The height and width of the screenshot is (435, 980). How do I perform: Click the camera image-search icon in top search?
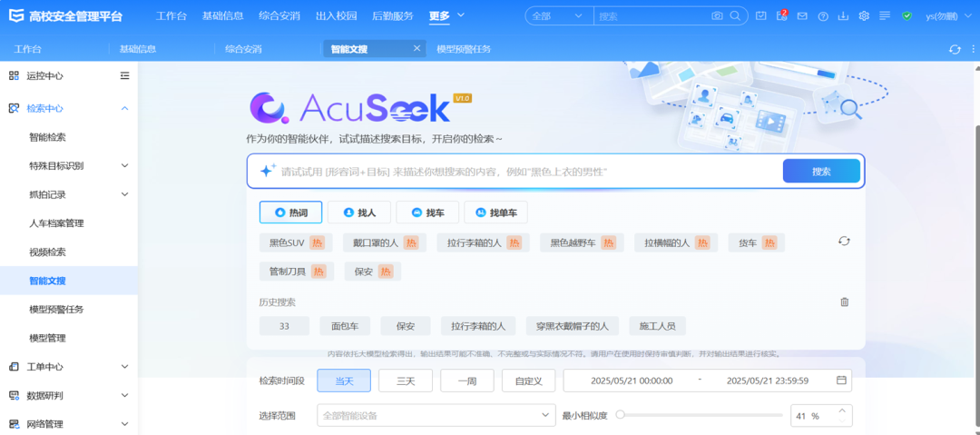click(718, 15)
